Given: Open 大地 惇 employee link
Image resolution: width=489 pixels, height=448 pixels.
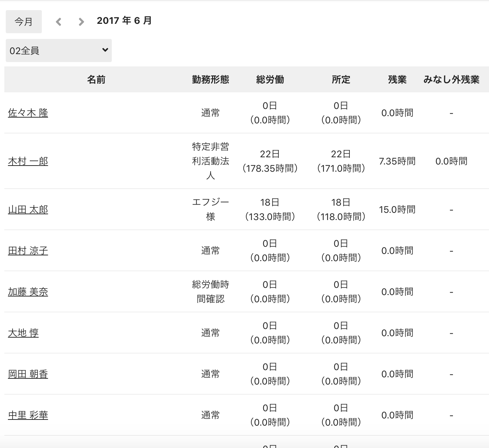Looking at the screenshot, I should (23, 333).
